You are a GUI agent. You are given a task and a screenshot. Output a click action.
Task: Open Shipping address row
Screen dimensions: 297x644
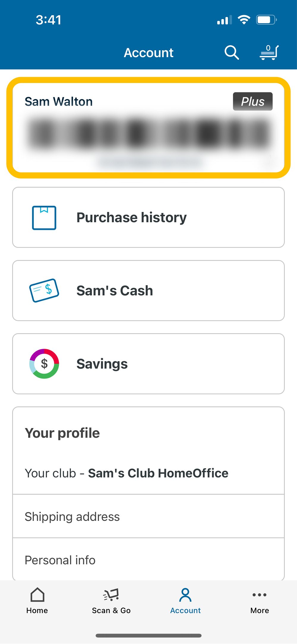72,517
